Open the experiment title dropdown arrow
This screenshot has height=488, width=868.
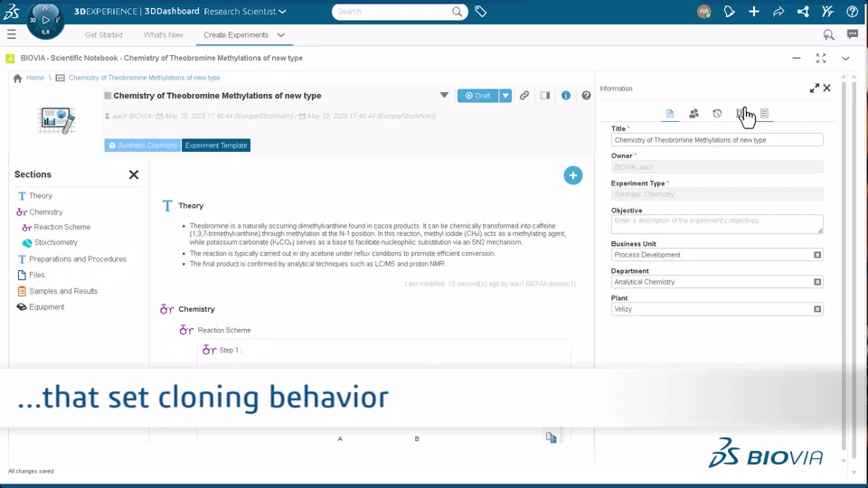coord(444,95)
